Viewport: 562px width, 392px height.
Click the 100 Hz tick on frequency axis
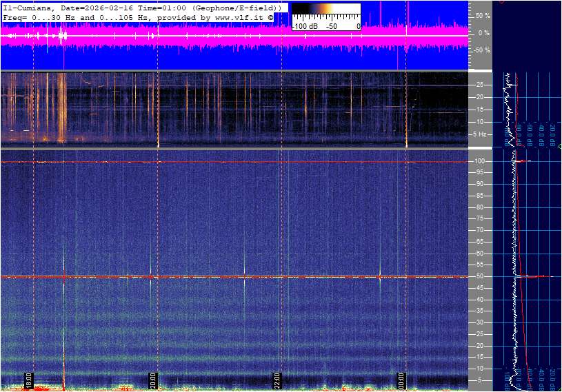coord(481,161)
